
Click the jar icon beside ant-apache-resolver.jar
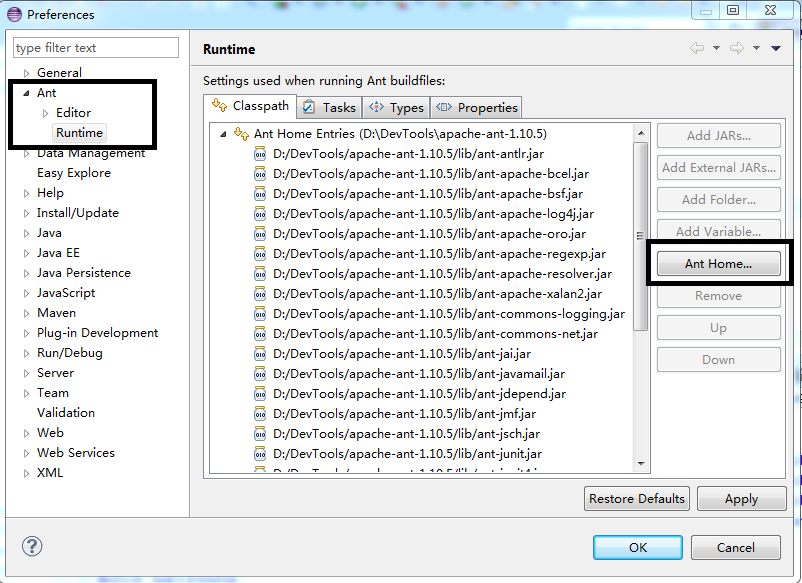click(260, 274)
